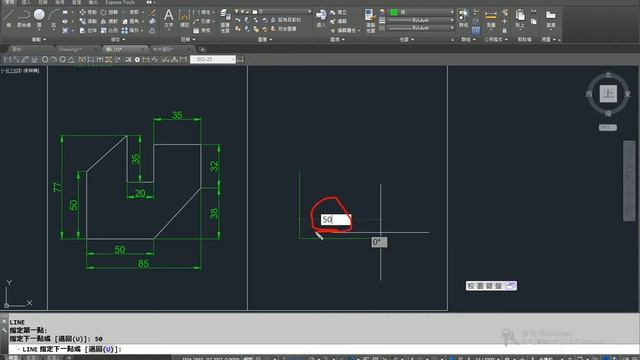This screenshot has height=360, width=640.
Task: Click the ViewCube top (上) face
Action: (608, 93)
